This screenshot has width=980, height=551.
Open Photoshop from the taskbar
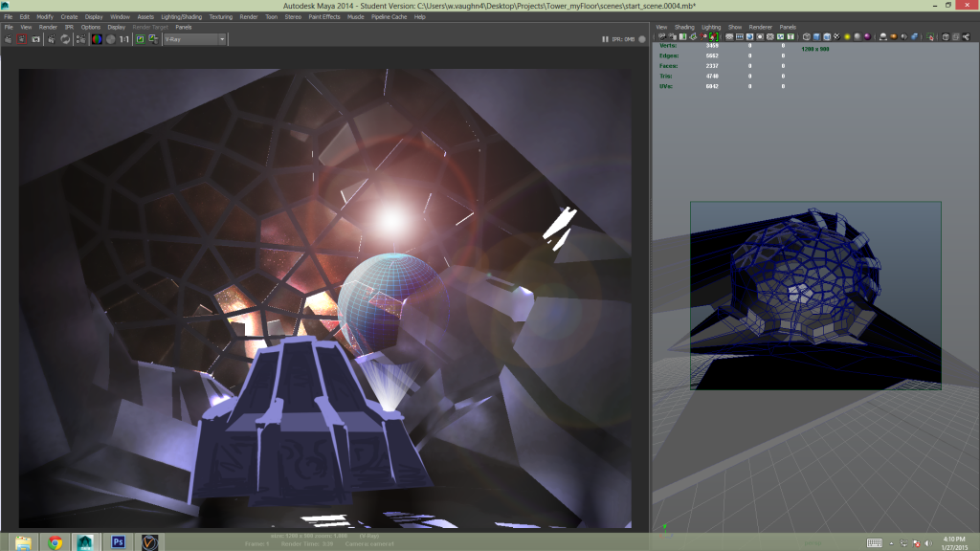click(118, 542)
